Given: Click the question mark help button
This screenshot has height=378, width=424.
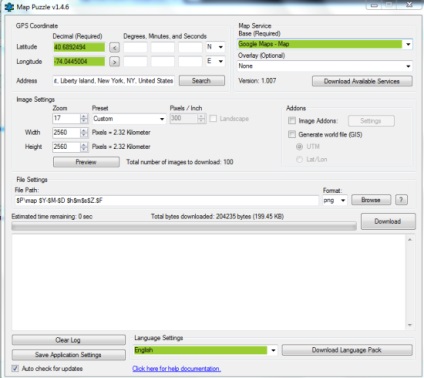Looking at the screenshot, I should 401,200.
